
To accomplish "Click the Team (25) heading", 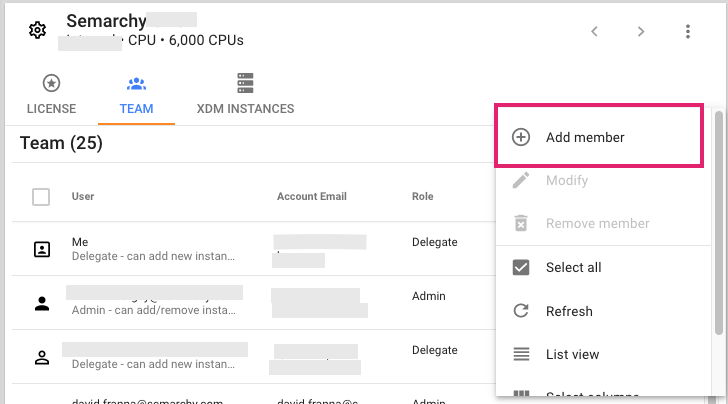I will [x=61, y=143].
